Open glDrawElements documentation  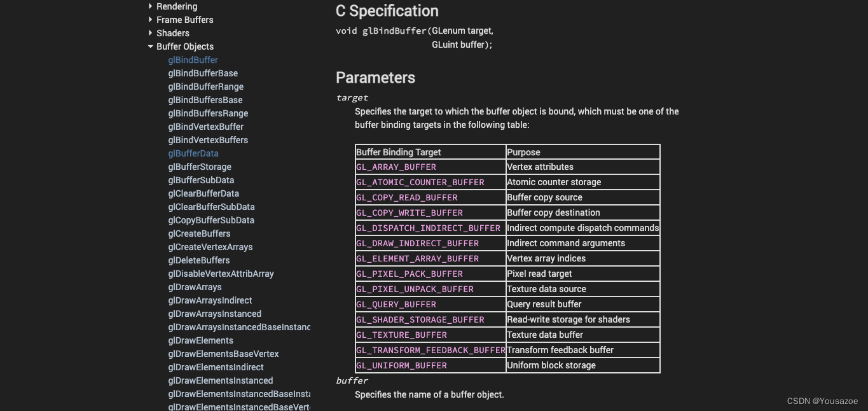200,340
